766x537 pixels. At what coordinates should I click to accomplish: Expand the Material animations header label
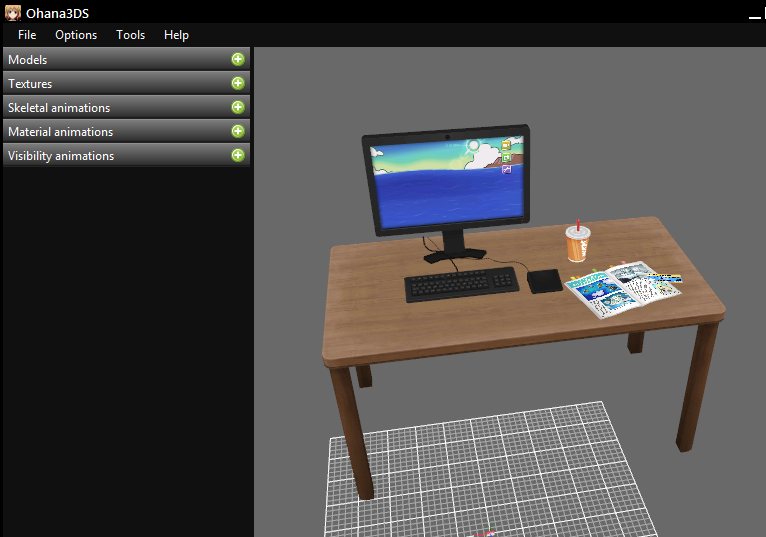tap(60, 132)
